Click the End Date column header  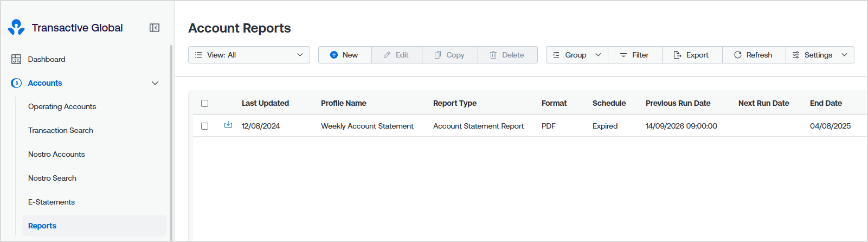[x=826, y=103]
